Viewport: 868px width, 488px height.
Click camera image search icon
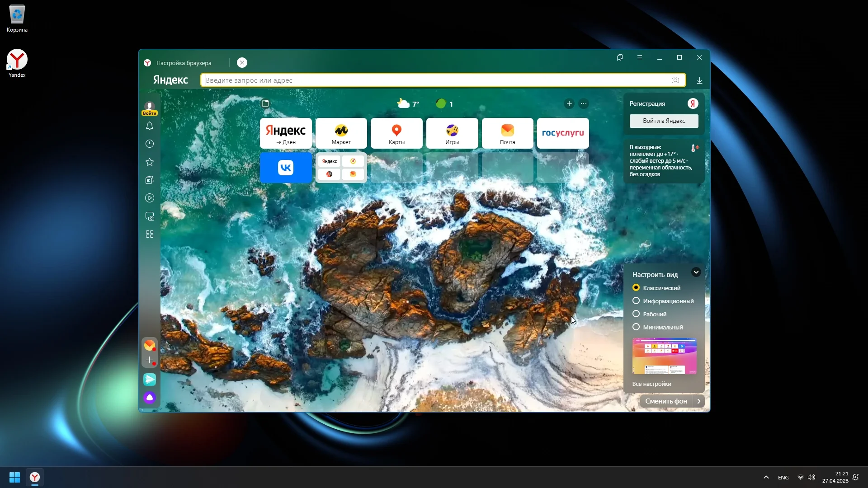[x=675, y=80]
